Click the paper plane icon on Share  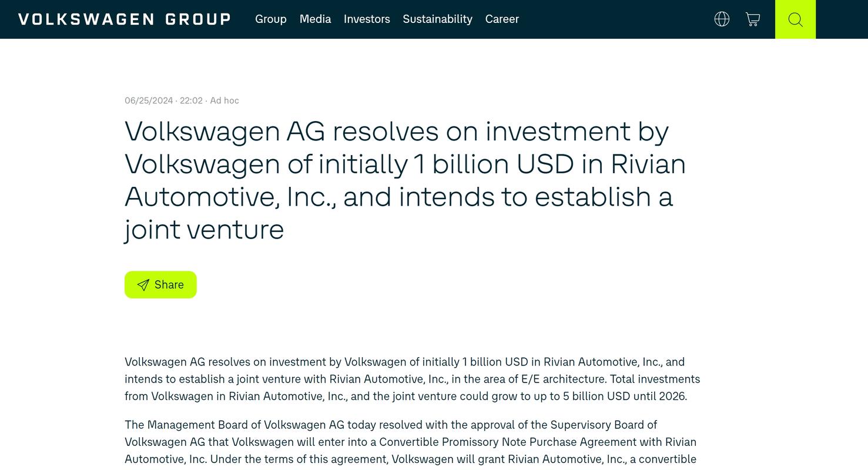point(143,285)
